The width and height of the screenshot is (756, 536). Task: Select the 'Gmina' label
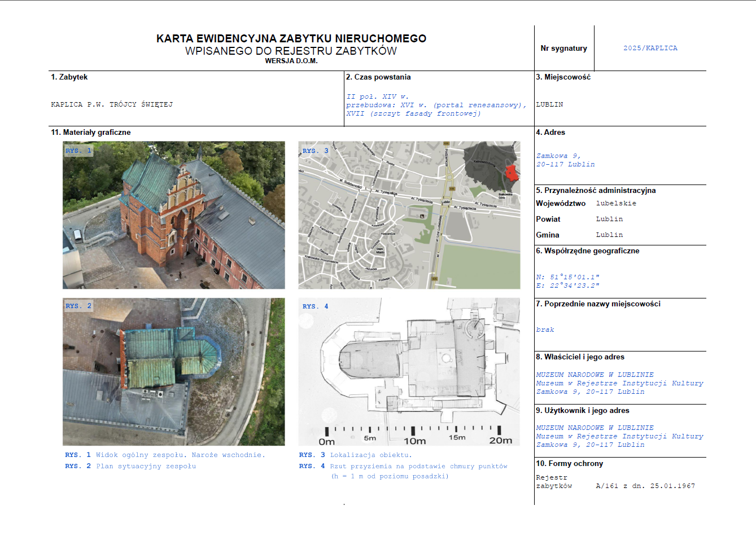(x=548, y=235)
